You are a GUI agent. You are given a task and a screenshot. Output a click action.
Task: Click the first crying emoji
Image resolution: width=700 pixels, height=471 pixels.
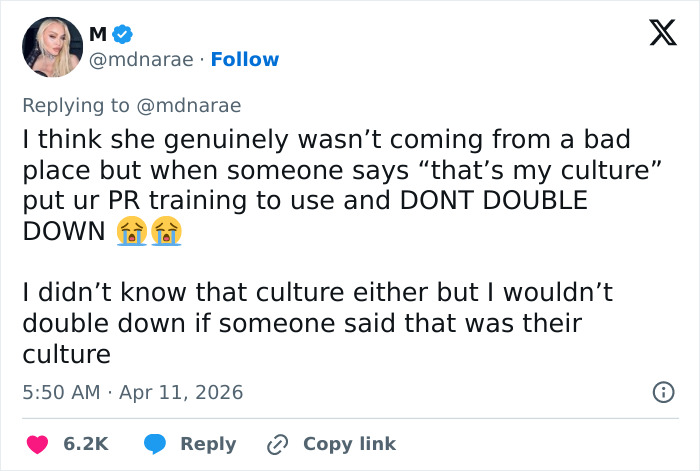tap(129, 232)
